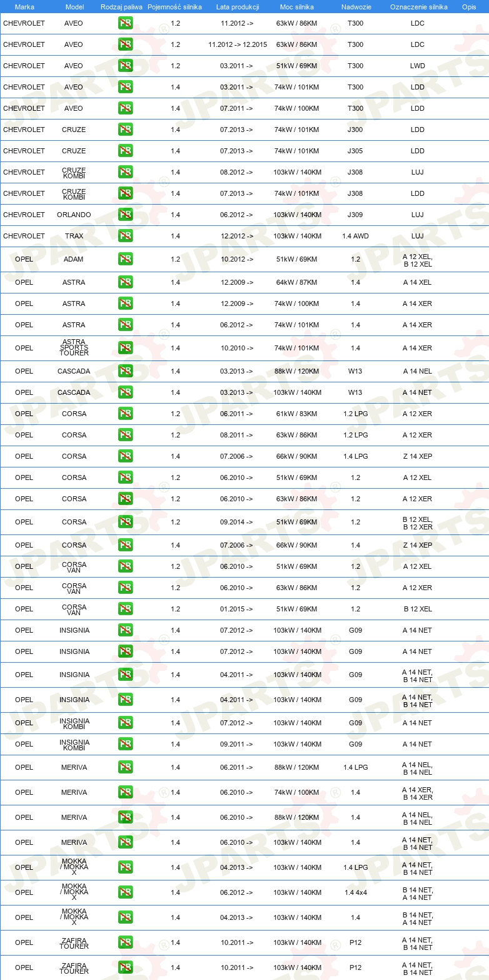This screenshot has height=980, width=489.
Task: Click the Moc silnika column header
Action: tap(297, 7)
